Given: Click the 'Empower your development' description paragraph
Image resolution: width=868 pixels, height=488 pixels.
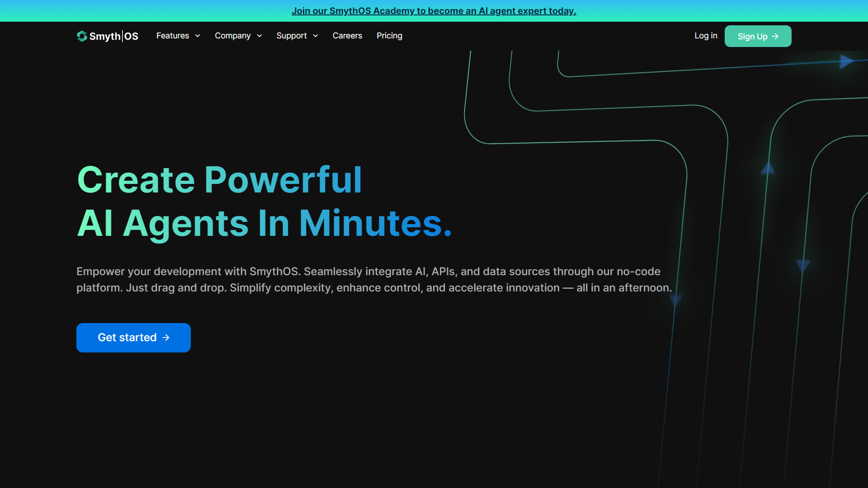Looking at the screenshot, I should [374, 280].
